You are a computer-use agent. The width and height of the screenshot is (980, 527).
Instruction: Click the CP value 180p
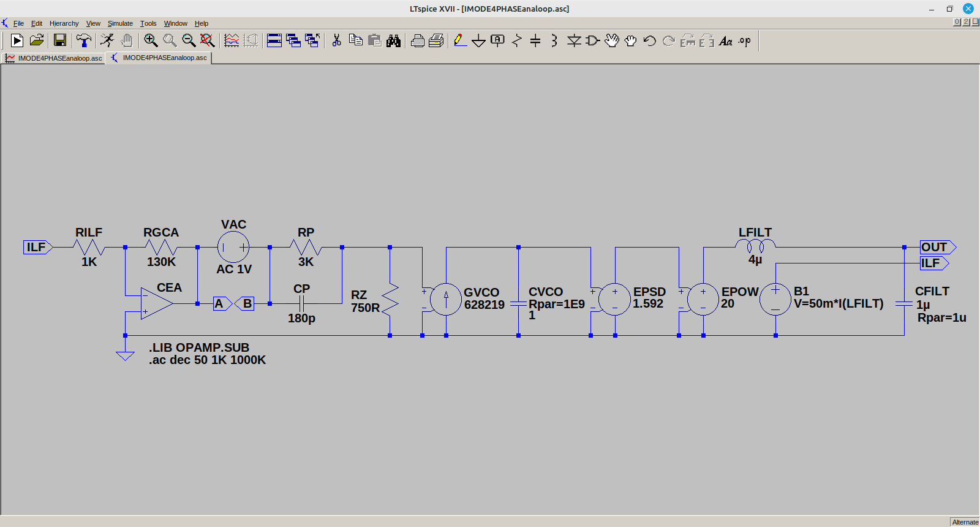point(301,319)
